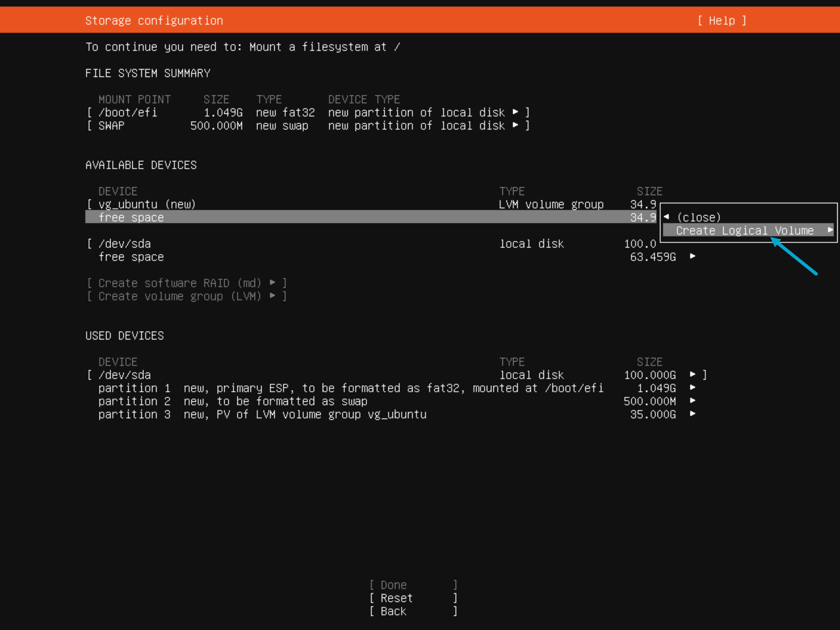Select highlighted free space under vg_ubuntu
Image resolution: width=840 pixels, height=630 pixels.
[x=131, y=217]
